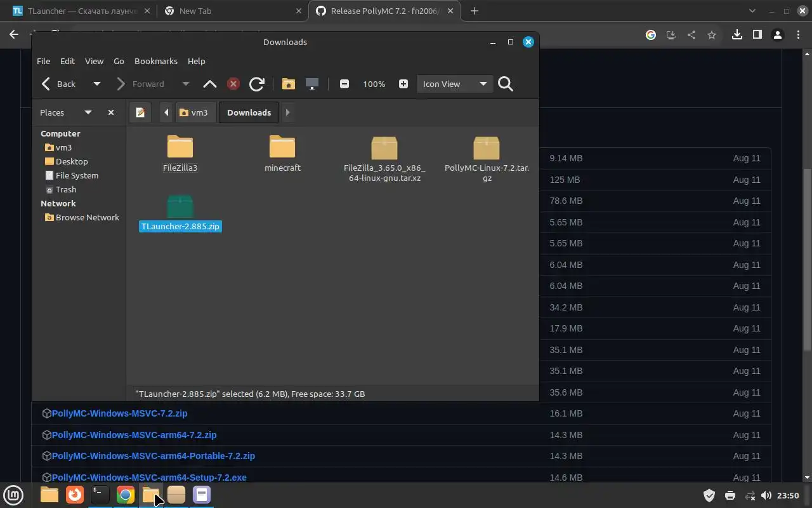Screen dimensions: 812x508
Task: Select Downloads in the path bar
Action: [x=249, y=112]
